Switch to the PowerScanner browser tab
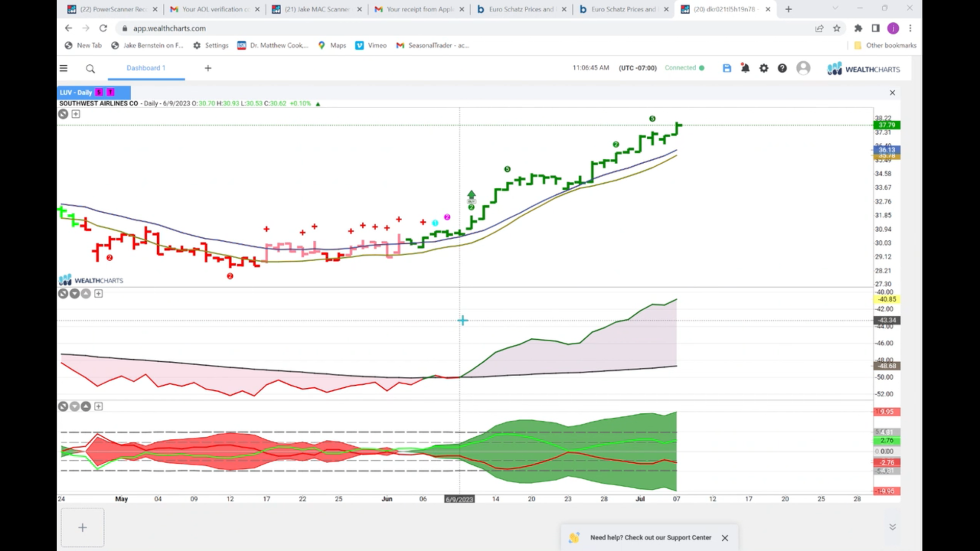This screenshot has height=551, width=980. pos(112,9)
